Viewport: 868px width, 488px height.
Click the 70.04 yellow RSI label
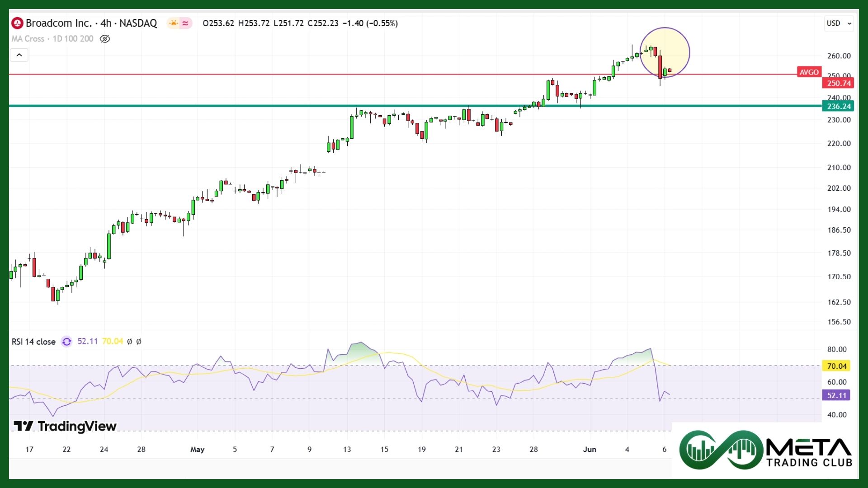point(836,366)
